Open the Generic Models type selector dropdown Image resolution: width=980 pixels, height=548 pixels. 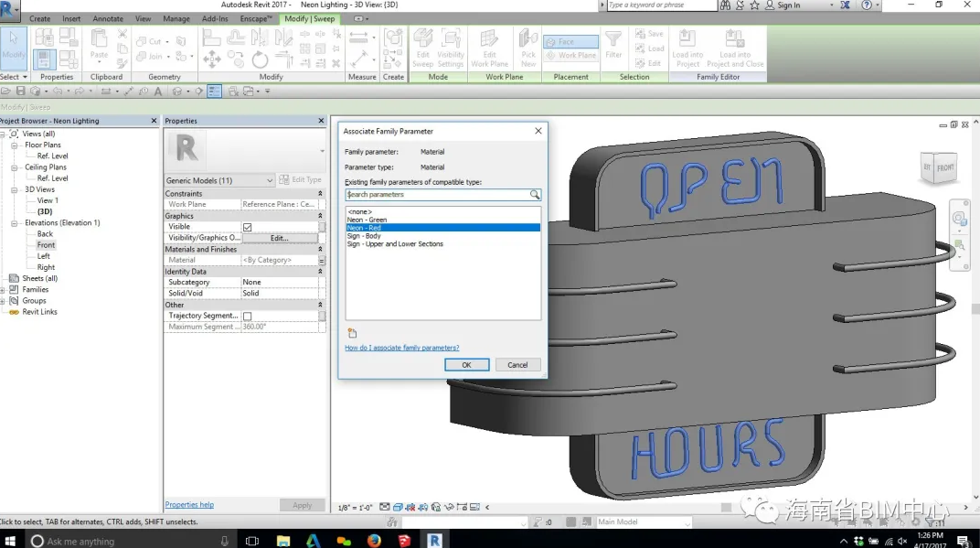(x=269, y=180)
